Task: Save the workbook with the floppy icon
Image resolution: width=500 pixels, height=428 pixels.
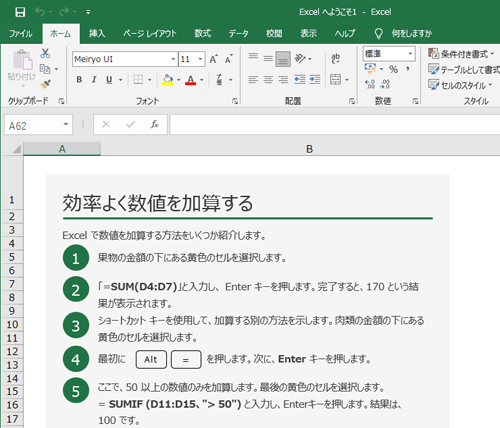Action: [20, 12]
